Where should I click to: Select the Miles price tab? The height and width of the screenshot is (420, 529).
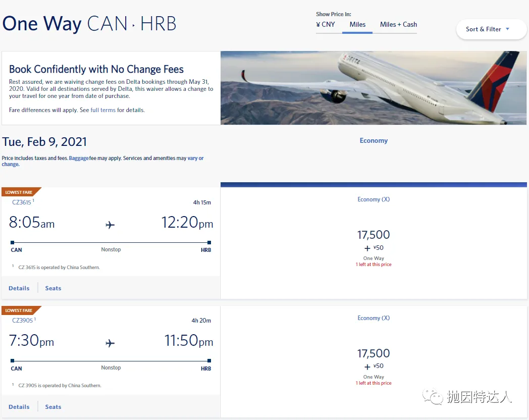(x=357, y=25)
